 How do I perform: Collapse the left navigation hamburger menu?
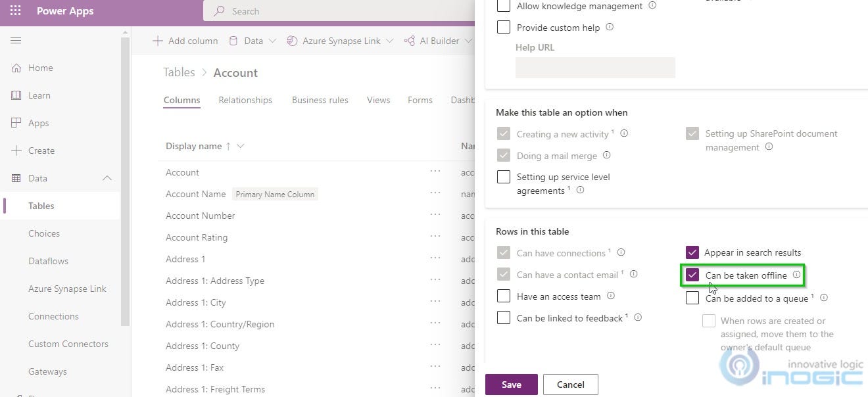click(x=16, y=41)
